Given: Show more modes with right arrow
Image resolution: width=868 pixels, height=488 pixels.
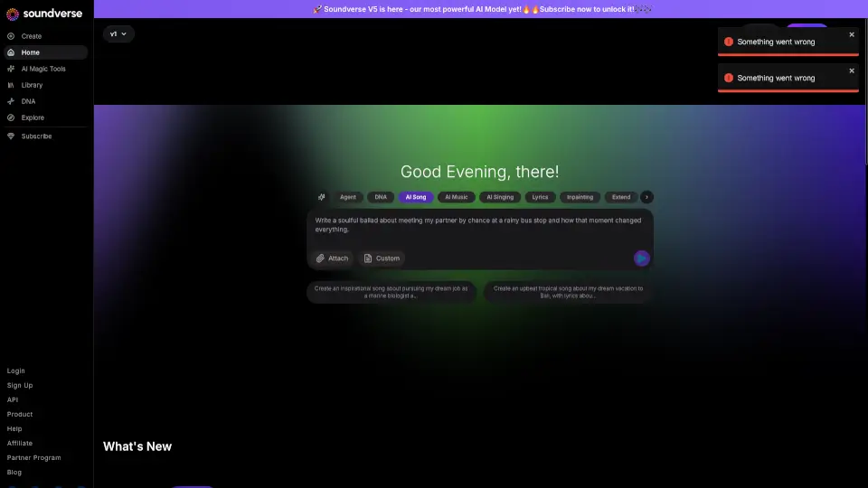Looking at the screenshot, I should 646,197.
